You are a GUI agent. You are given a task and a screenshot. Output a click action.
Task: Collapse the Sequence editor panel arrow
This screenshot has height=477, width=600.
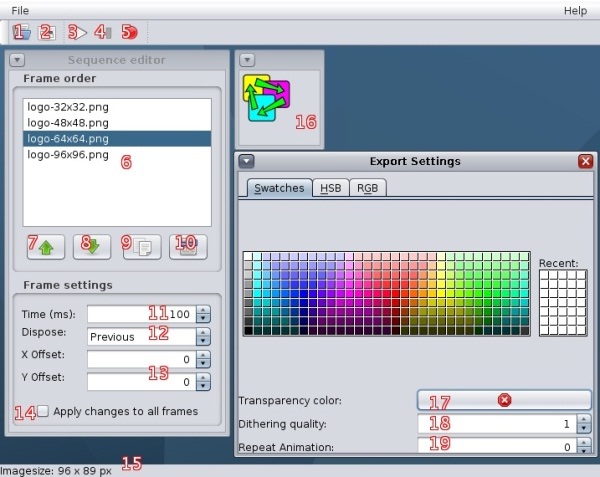(17, 60)
